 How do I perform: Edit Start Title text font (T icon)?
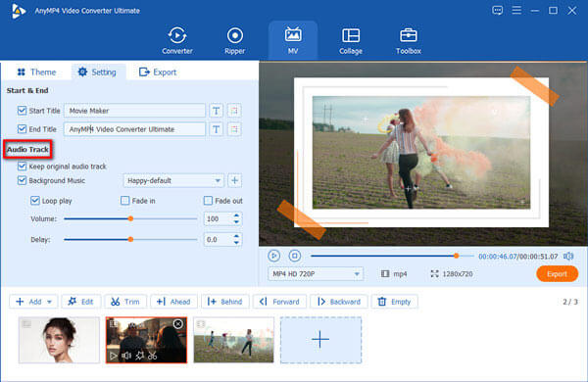click(216, 111)
